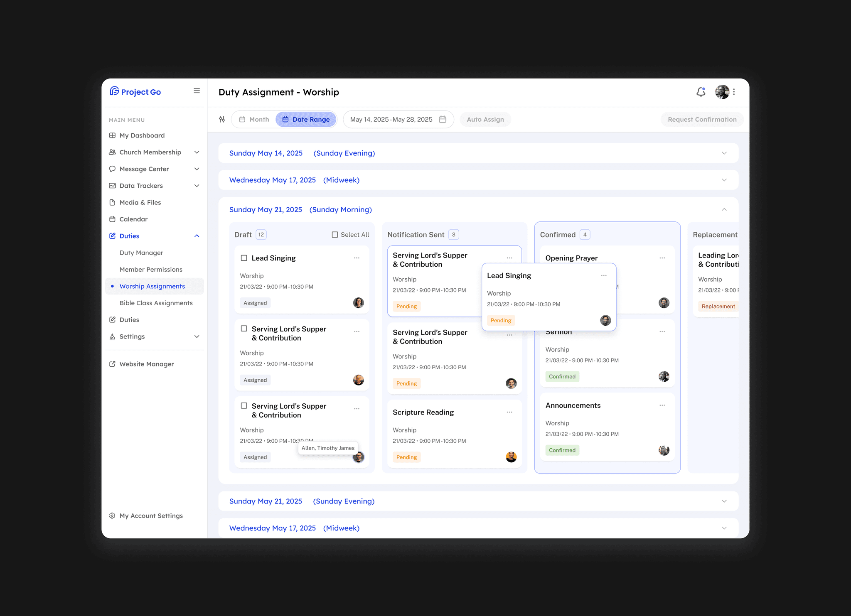The width and height of the screenshot is (851, 616).
Task: Click the Confirmed status badge on Announcements card
Action: pos(562,450)
